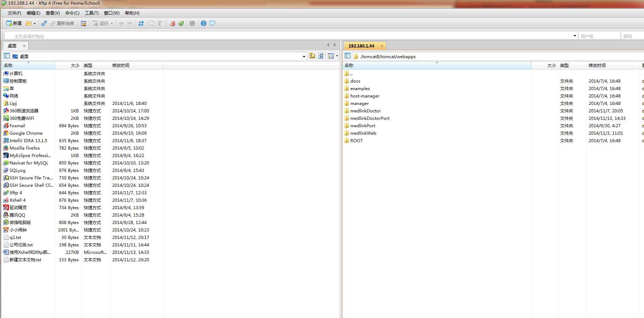Expand the local path 桌面 dropdown
644x318 pixels.
coord(304,56)
